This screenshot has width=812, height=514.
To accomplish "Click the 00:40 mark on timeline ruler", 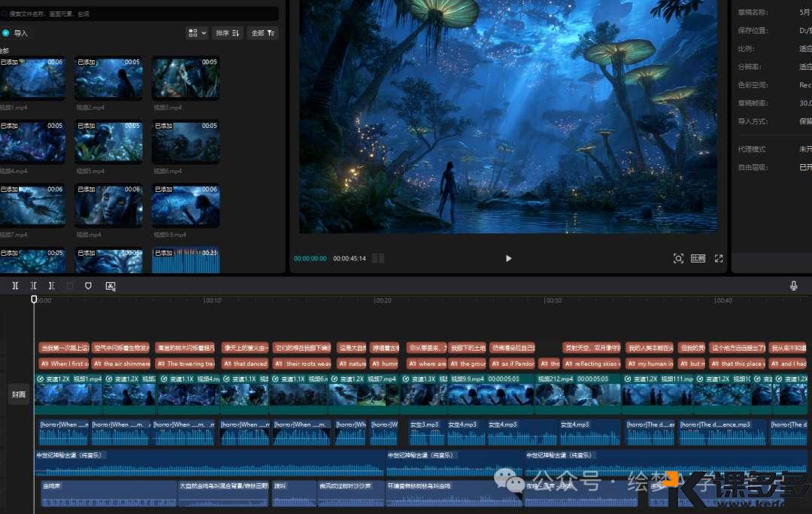I will click(x=723, y=300).
